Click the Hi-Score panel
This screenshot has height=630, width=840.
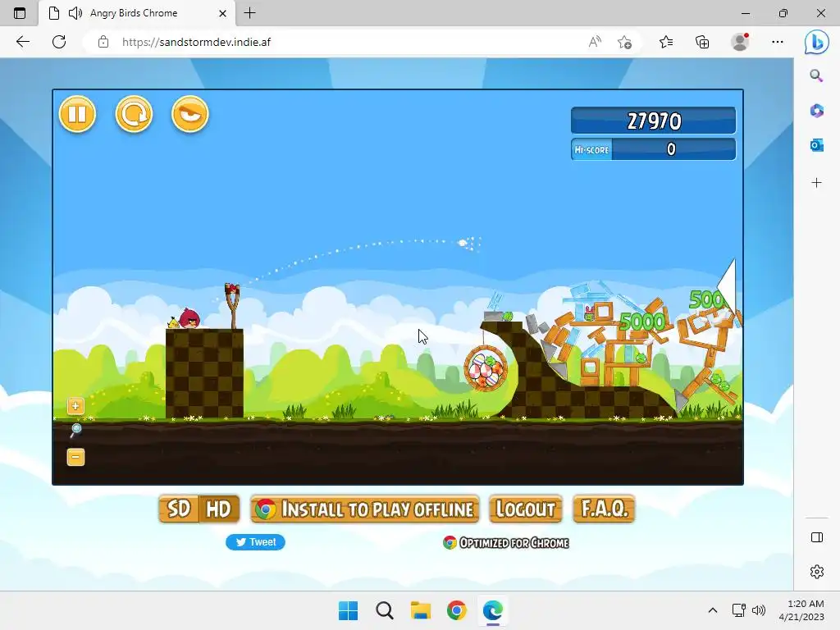click(654, 149)
